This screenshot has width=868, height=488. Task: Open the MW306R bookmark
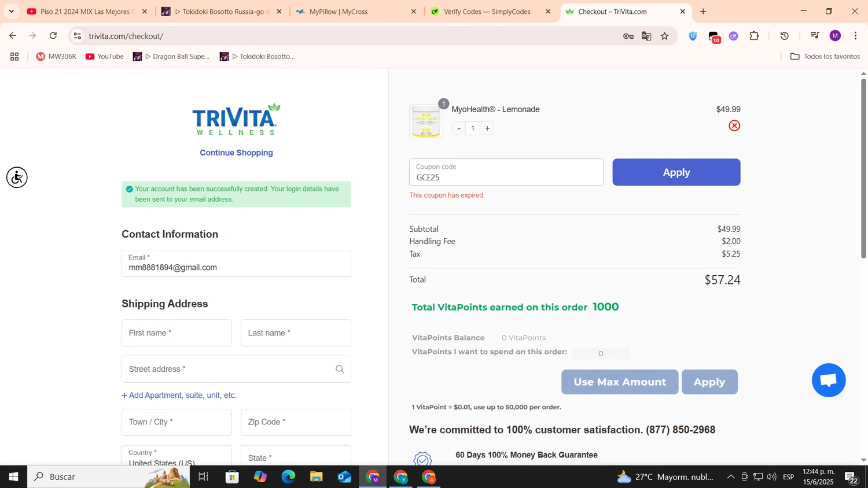[56, 57]
